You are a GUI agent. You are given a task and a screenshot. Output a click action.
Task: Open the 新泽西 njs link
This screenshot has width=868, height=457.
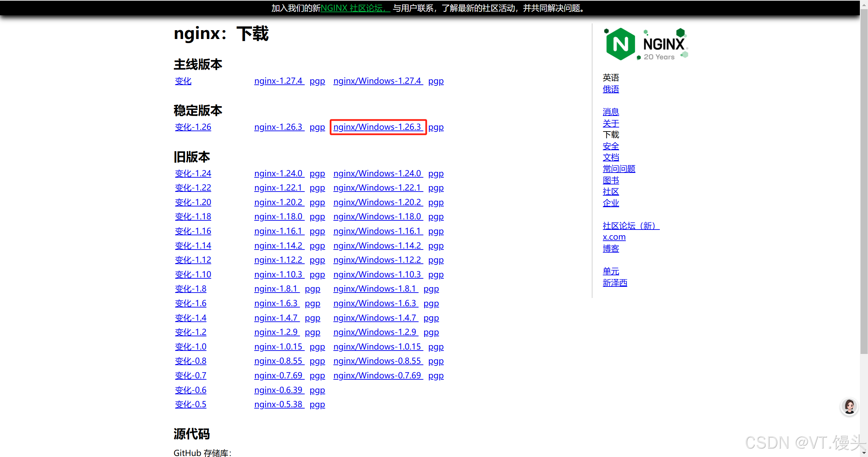(615, 283)
